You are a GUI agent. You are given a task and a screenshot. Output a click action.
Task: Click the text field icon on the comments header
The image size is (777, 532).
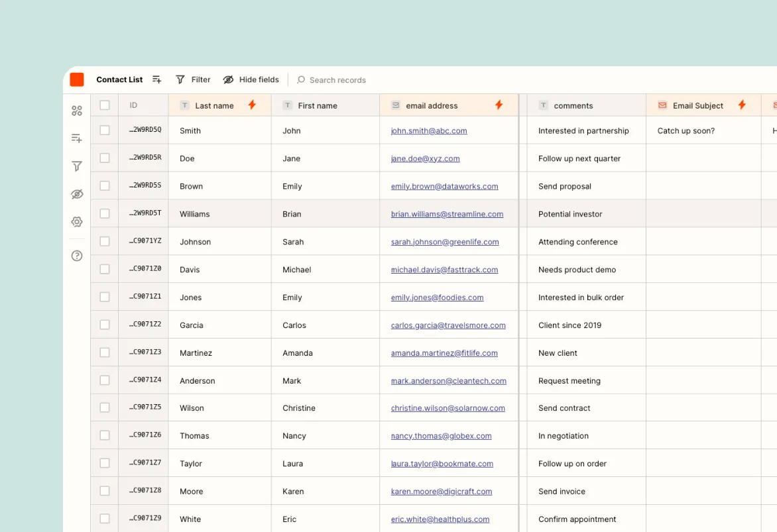(x=545, y=105)
